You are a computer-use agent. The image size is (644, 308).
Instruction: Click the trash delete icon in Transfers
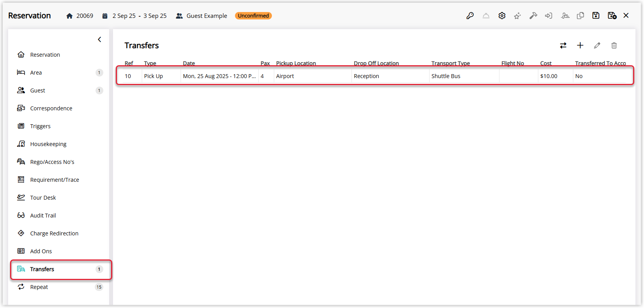click(614, 45)
